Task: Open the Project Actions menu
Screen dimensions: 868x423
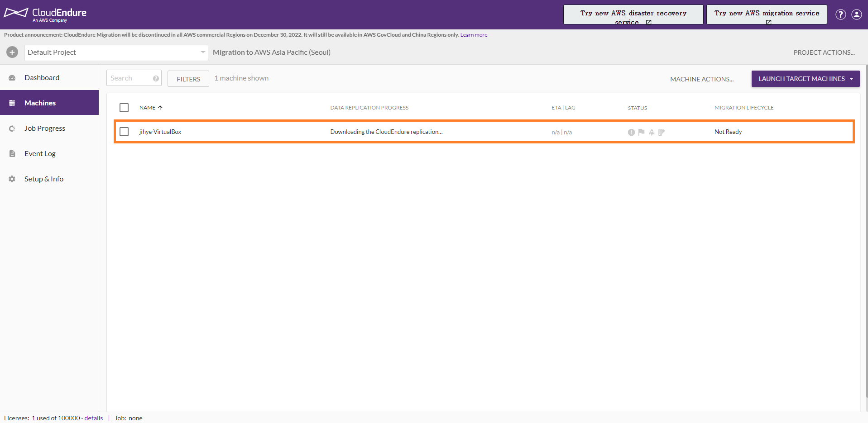Action: coord(824,52)
